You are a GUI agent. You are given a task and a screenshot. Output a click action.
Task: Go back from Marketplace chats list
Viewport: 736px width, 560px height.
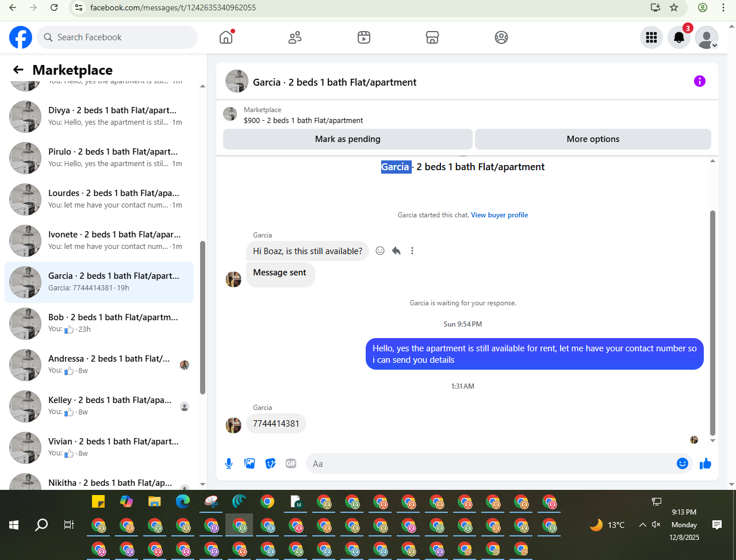coord(18,70)
